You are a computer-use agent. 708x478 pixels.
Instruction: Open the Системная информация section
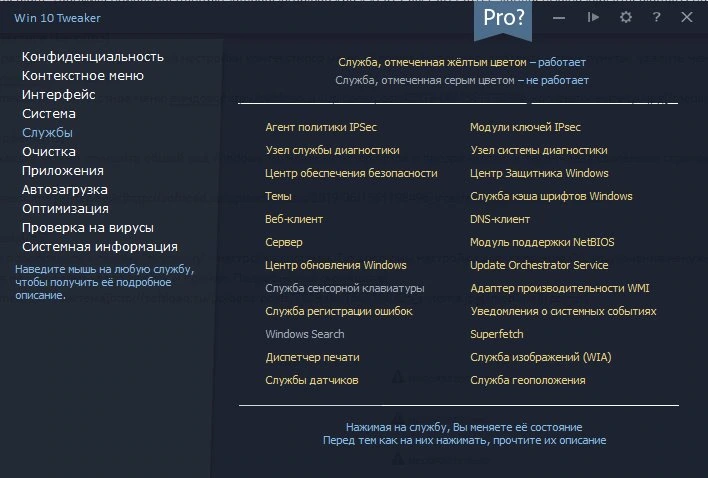(100, 246)
